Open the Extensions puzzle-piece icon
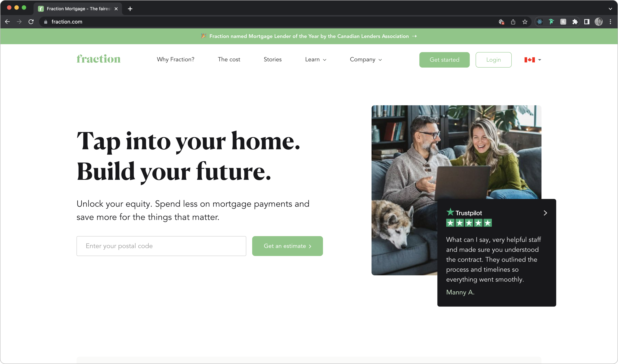Screen dimensions: 618x364 (x=575, y=22)
